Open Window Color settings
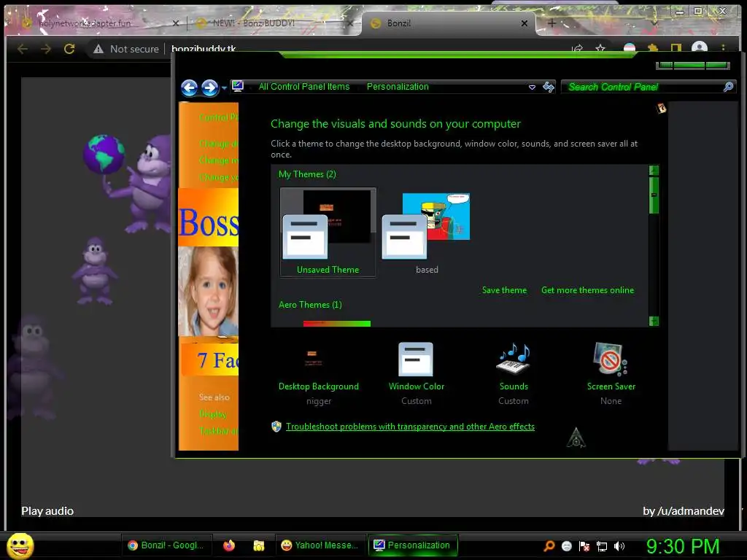The width and height of the screenshot is (747, 560). [x=417, y=374]
